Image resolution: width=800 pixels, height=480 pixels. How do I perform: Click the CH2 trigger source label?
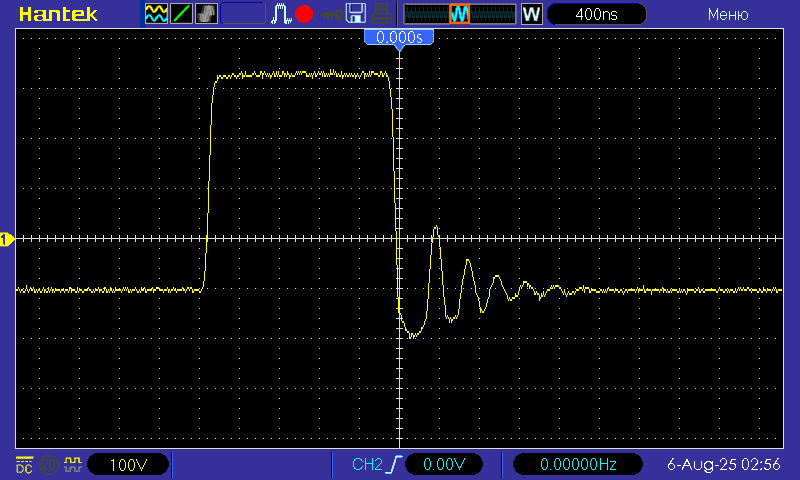pyautogui.click(x=367, y=464)
